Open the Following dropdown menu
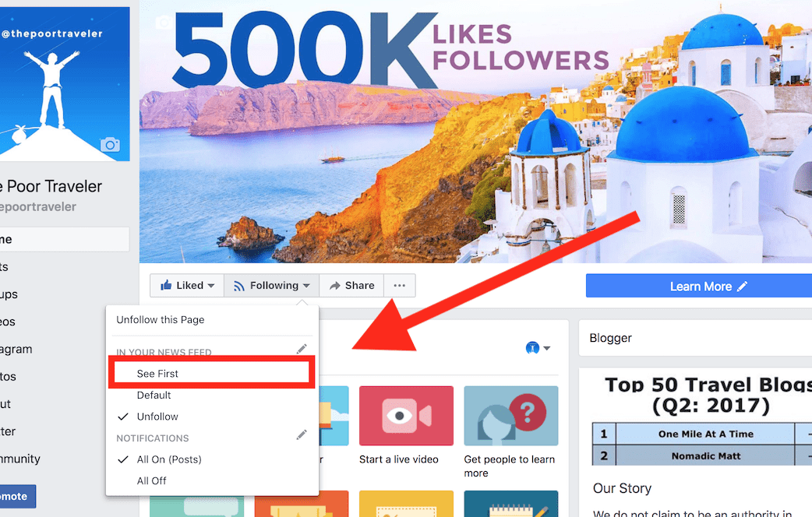Screen dimensions: 812x517 click(272, 286)
